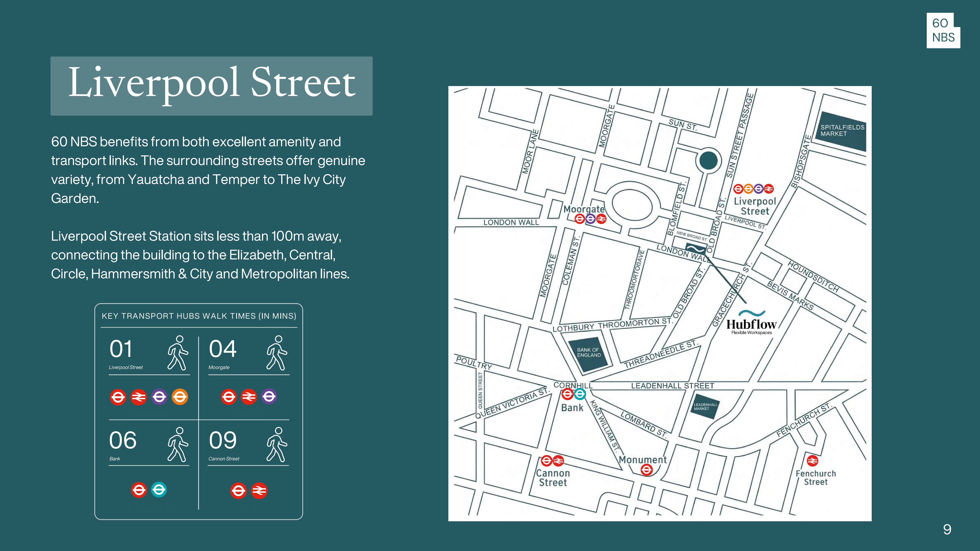The height and width of the screenshot is (551, 980).
Task: Click the walking figure icon beside 01
Action: (x=178, y=353)
